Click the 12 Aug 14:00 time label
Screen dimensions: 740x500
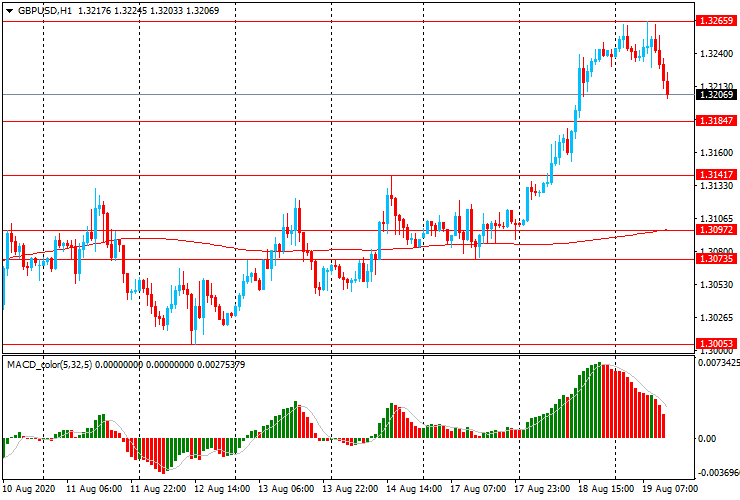coord(222,489)
